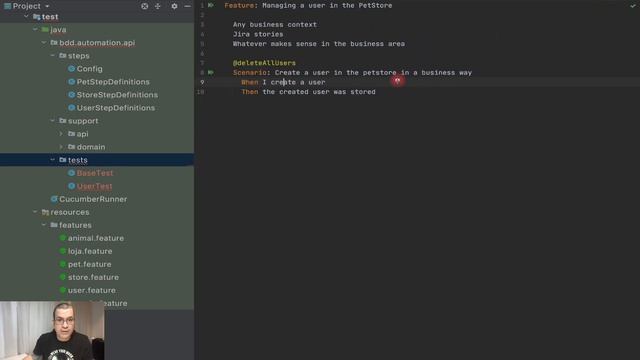Viewport: 640px width, 360px height.
Task: Click the Feature title line text
Action: (308, 6)
